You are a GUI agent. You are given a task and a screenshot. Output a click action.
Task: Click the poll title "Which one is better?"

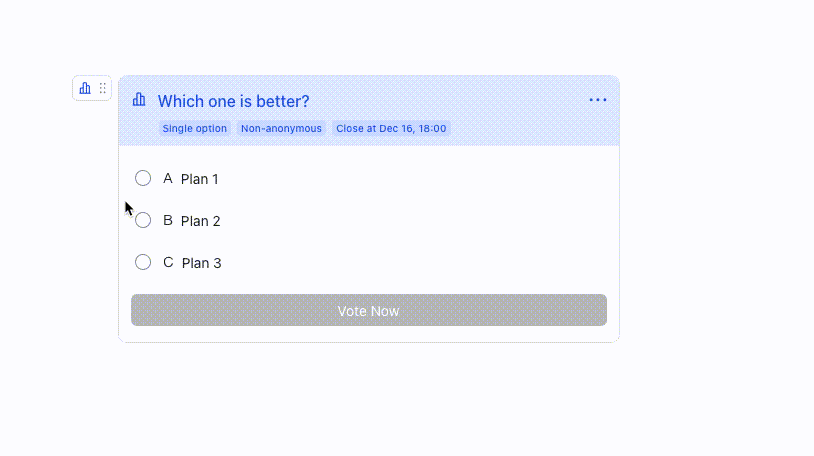point(234,101)
